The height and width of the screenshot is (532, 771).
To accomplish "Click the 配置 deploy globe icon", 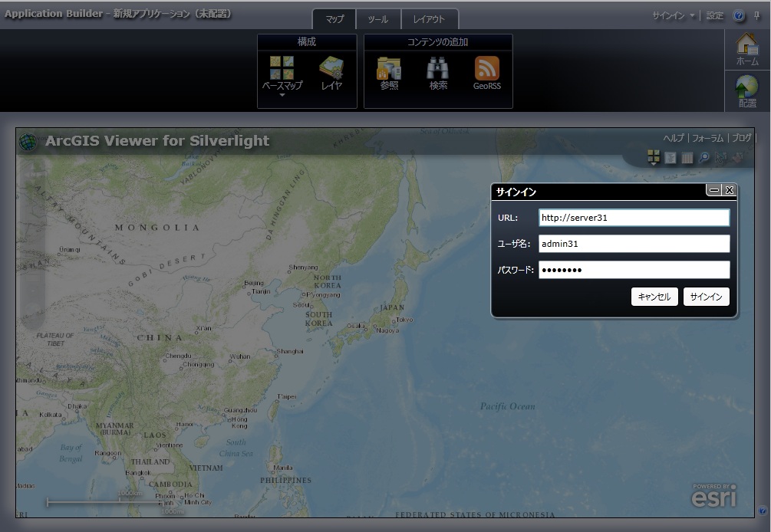I will pyautogui.click(x=747, y=91).
